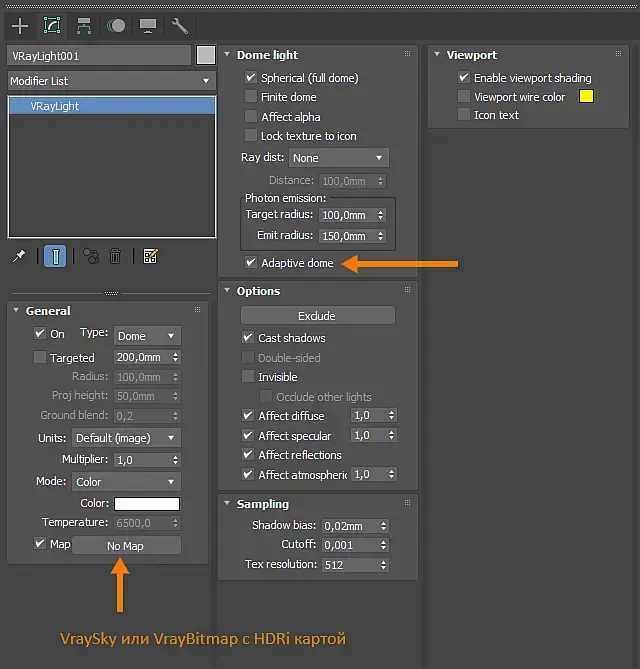Click Target radius spinner arrows

[381, 215]
